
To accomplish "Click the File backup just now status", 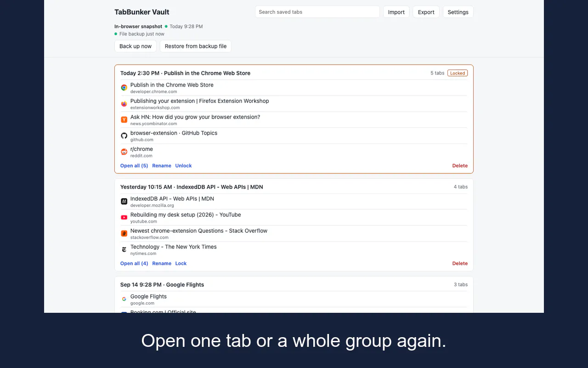I will point(141,34).
